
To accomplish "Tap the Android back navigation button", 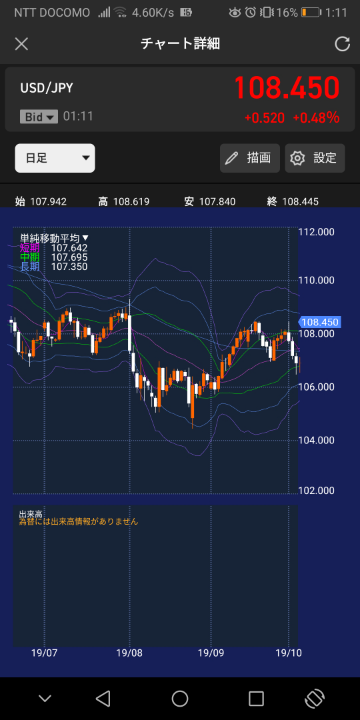I will 103,698.
